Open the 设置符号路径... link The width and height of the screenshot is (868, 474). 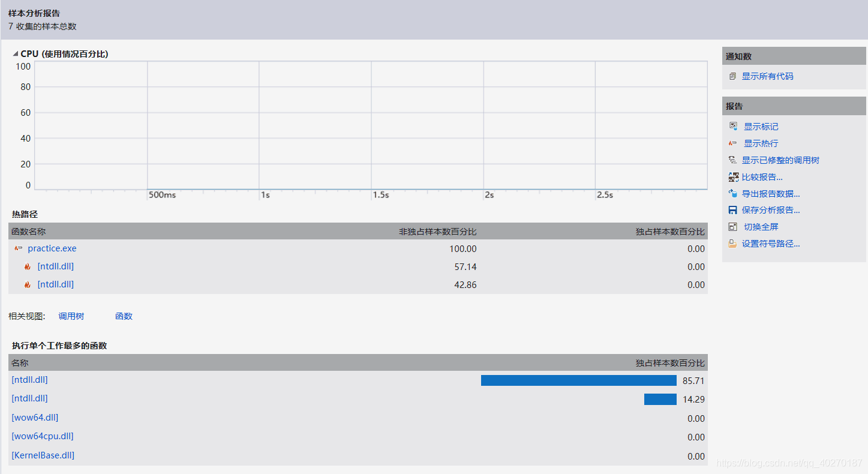pos(771,244)
